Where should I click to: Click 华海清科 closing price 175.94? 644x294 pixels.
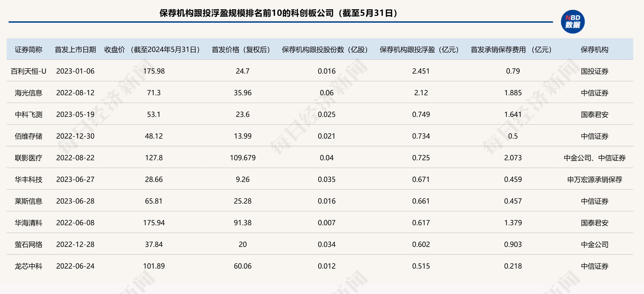pyautogui.click(x=154, y=223)
